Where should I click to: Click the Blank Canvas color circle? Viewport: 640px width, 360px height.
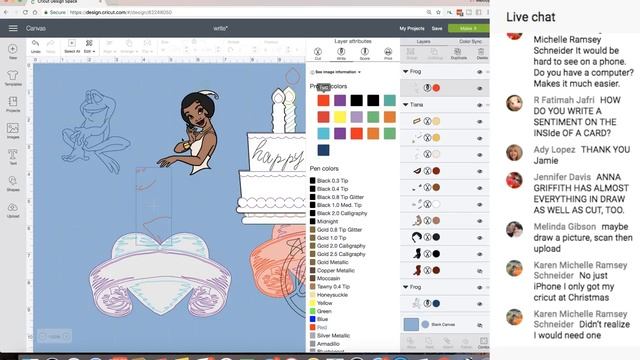[425, 324]
